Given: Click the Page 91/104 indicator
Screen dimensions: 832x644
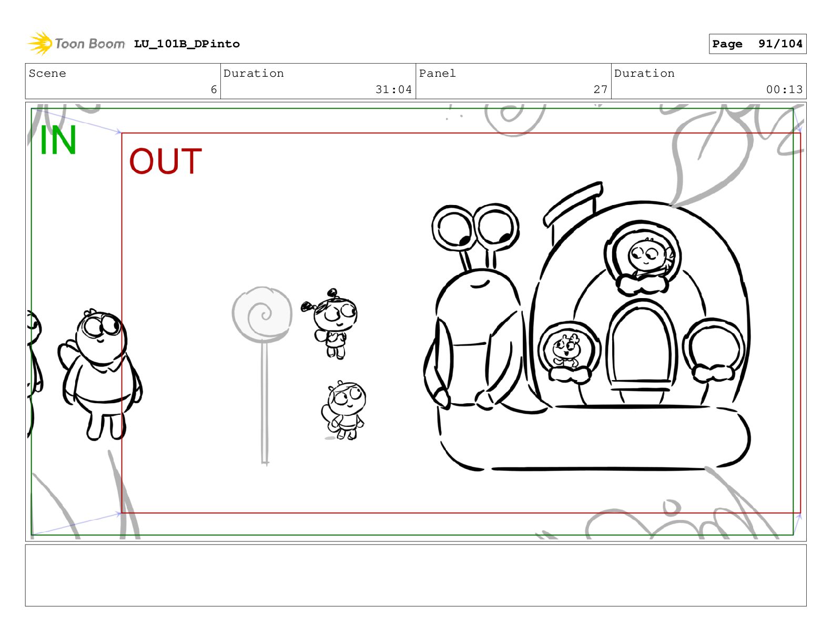Looking at the screenshot, I should (x=757, y=44).
